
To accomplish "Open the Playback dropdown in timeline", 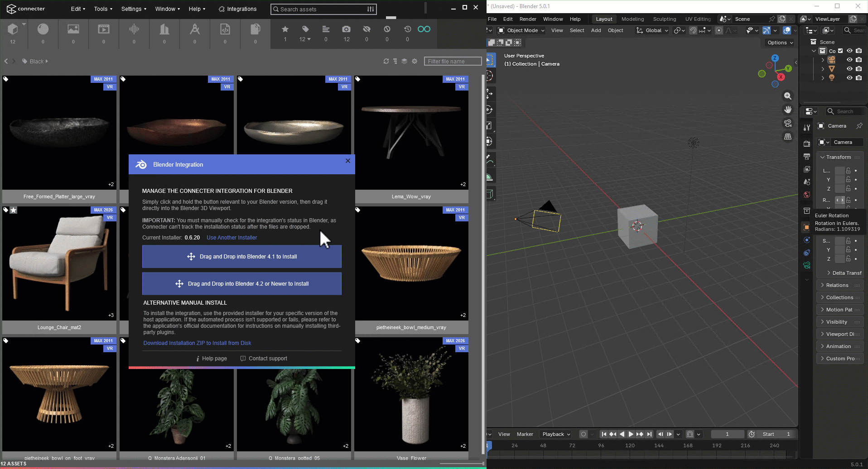I will 556,434.
